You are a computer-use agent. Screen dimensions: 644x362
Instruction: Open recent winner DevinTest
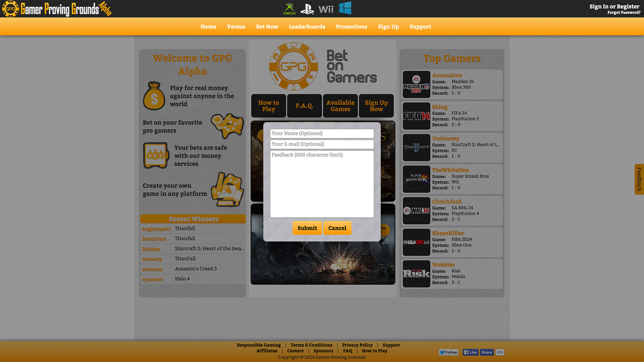(x=154, y=239)
